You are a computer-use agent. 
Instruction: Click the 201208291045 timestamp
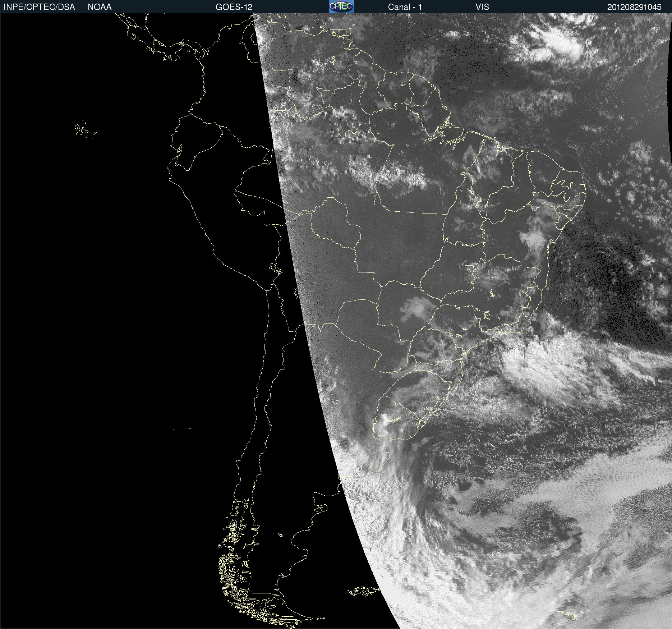(634, 7)
